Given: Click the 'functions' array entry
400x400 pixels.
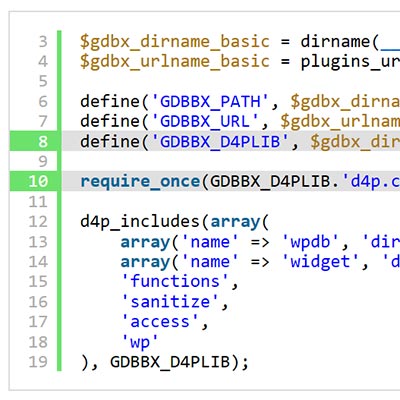Looking at the screenshot, I should (x=175, y=282).
